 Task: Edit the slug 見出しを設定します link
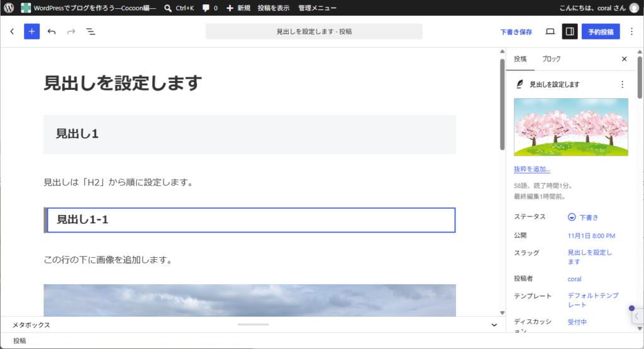click(x=590, y=257)
